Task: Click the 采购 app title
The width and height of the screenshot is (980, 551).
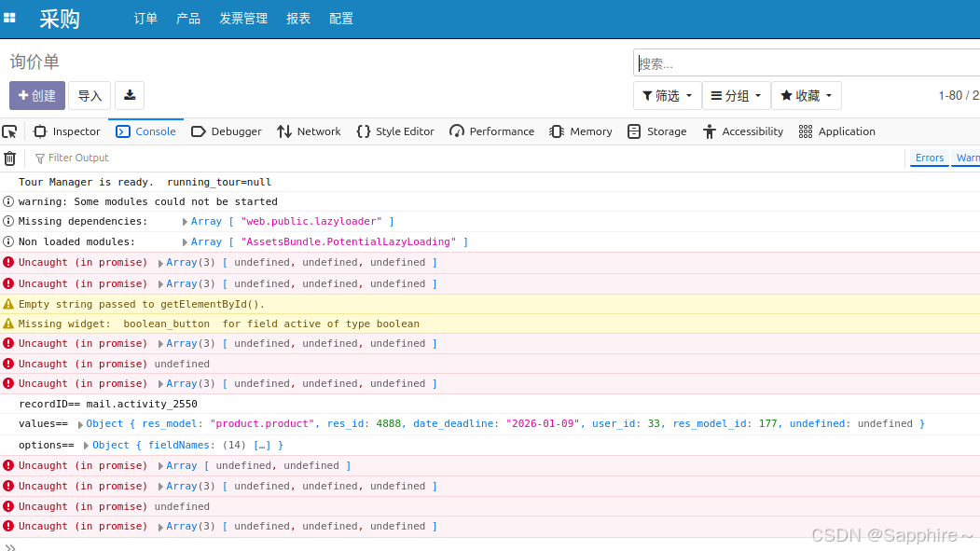Action: (x=60, y=19)
